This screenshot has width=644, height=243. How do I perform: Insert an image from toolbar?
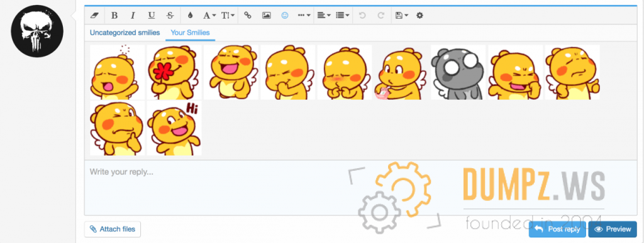pyautogui.click(x=267, y=16)
